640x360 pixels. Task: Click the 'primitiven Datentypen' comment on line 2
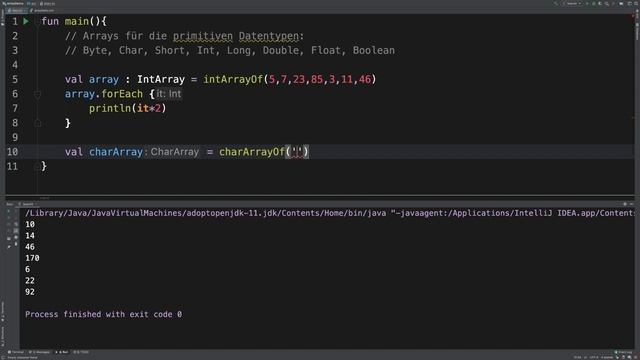pyautogui.click(x=236, y=36)
